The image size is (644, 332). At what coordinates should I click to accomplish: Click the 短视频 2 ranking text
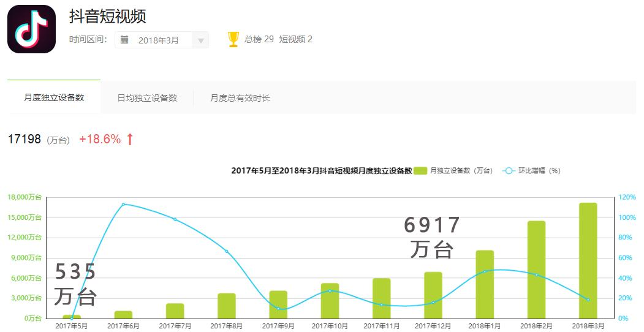click(x=296, y=39)
